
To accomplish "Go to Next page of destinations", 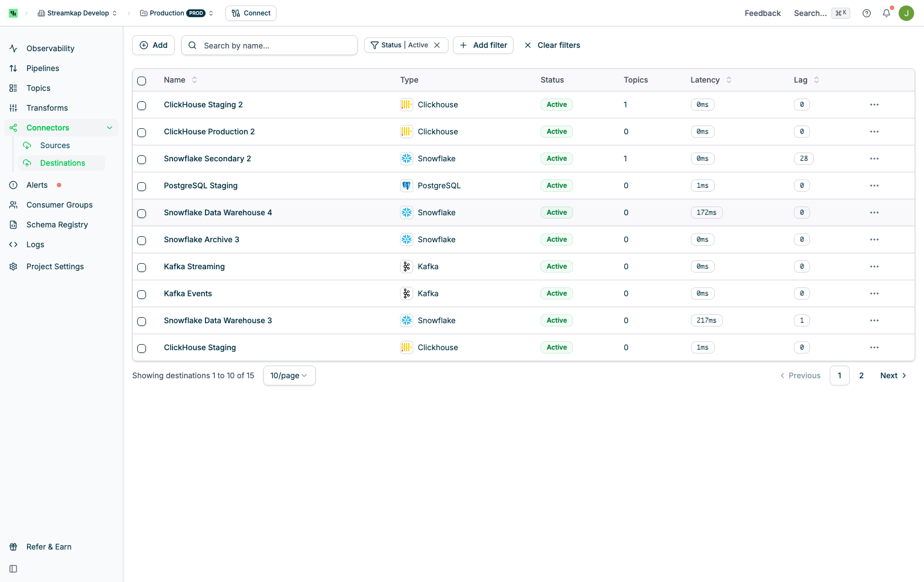I will pyautogui.click(x=893, y=376).
